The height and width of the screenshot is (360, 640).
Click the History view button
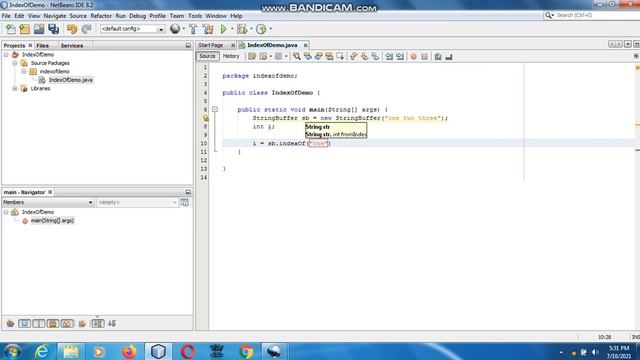(231, 56)
